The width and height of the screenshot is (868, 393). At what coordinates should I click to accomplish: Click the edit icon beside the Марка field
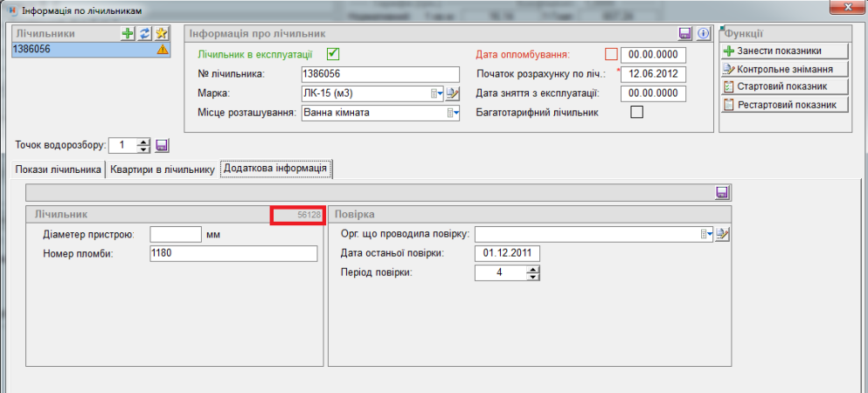(452, 93)
